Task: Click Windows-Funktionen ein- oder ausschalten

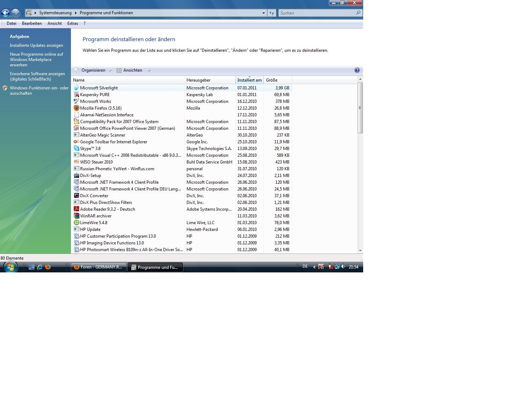Action: click(x=39, y=90)
